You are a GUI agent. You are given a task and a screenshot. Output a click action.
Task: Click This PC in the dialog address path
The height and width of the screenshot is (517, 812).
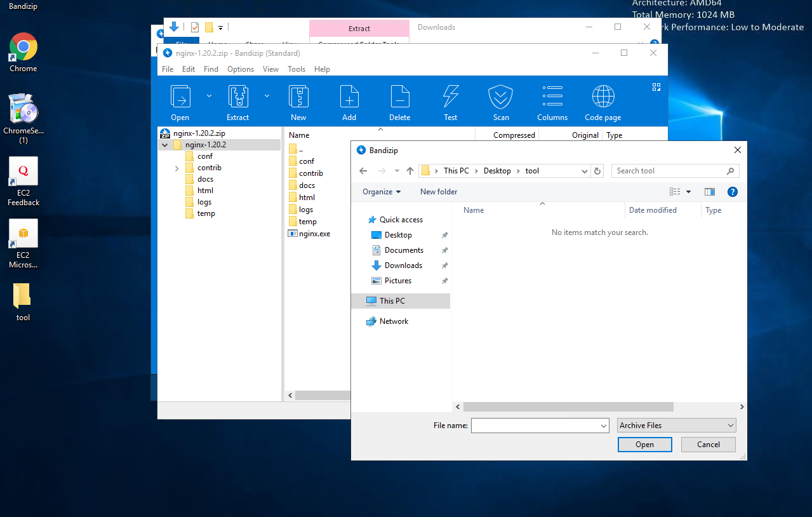click(x=456, y=171)
